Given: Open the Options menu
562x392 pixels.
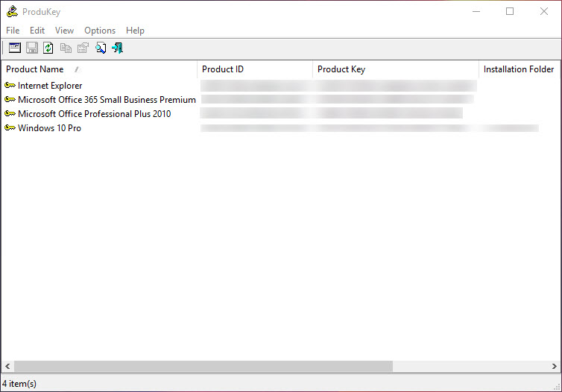Looking at the screenshot, I should [100, 31].
